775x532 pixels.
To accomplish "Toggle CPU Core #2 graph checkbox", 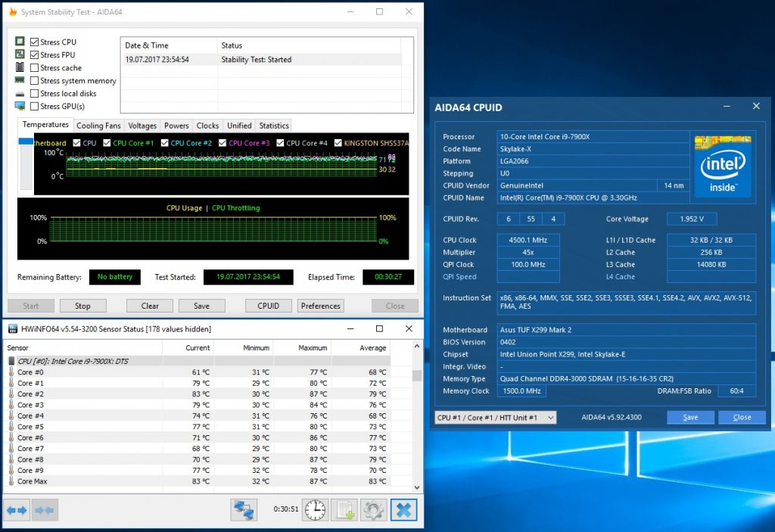I will point(164,143).
